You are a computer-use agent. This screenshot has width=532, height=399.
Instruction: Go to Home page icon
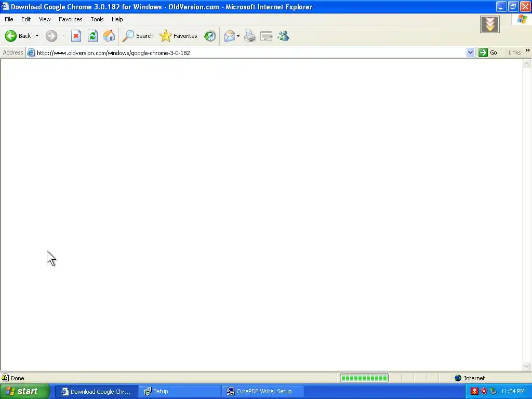(109, 36)
